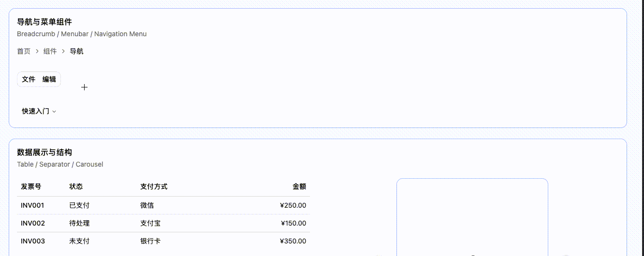Click the 支付宝 payment method cell
Viewport: 644px width, 256px height.
[150, 223]
